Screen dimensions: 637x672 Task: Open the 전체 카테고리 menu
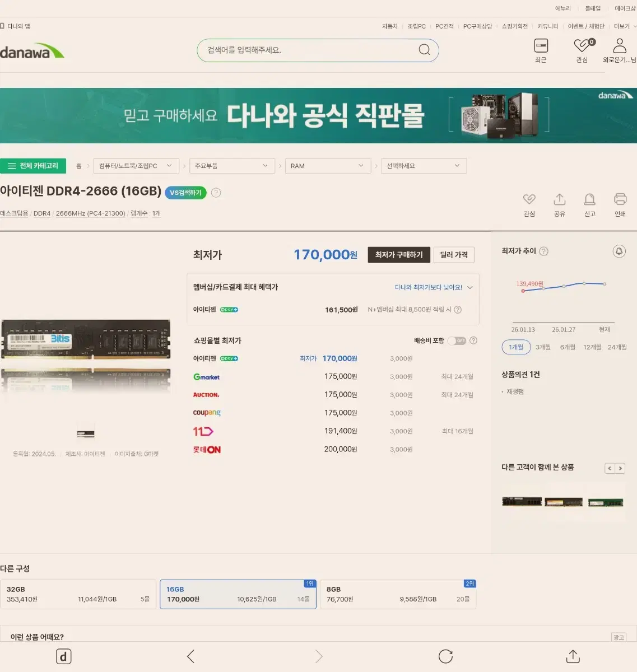[x=33, y=166]
